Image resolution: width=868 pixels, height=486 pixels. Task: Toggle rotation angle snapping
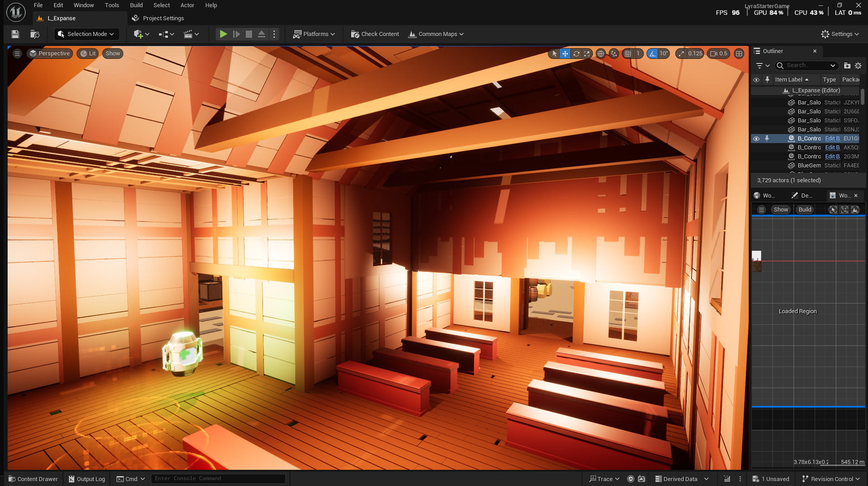tap(652, 53)
